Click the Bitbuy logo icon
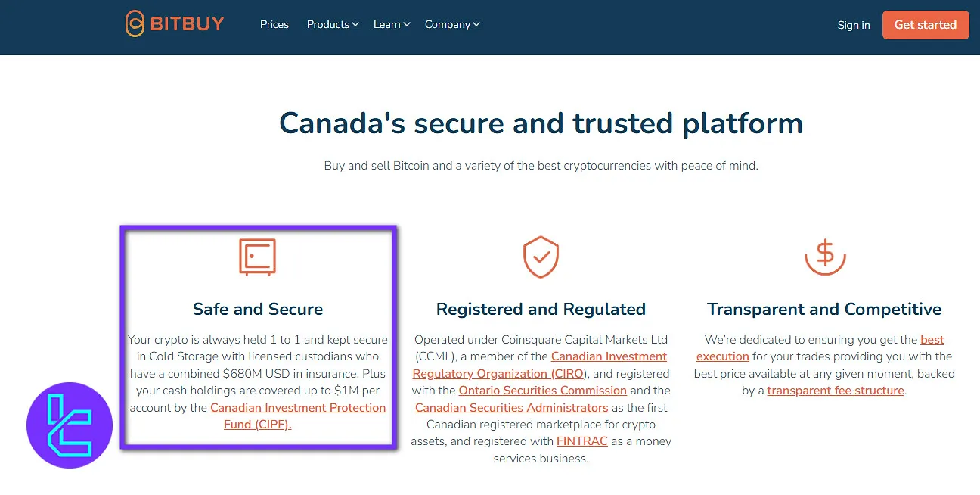The image size is (980, 495). tap(135, 24)
